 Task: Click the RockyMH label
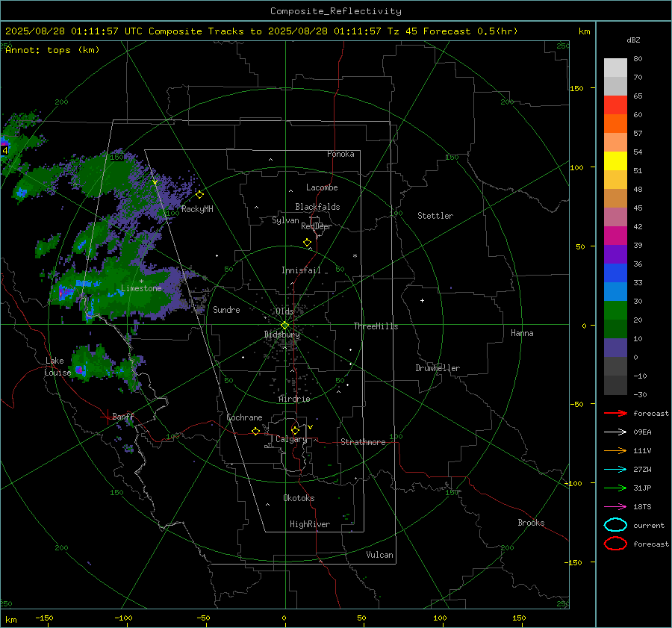pyautogui.click(x=197, y=209)
